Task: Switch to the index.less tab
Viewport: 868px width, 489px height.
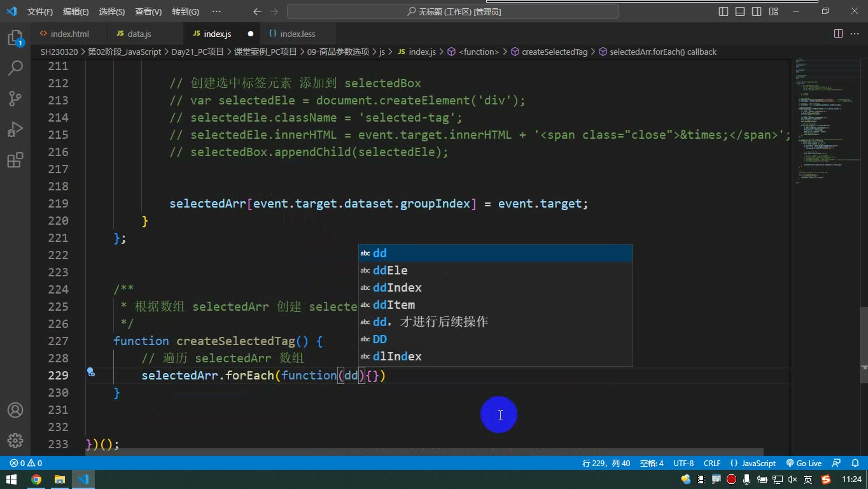Action: (298, 34)
